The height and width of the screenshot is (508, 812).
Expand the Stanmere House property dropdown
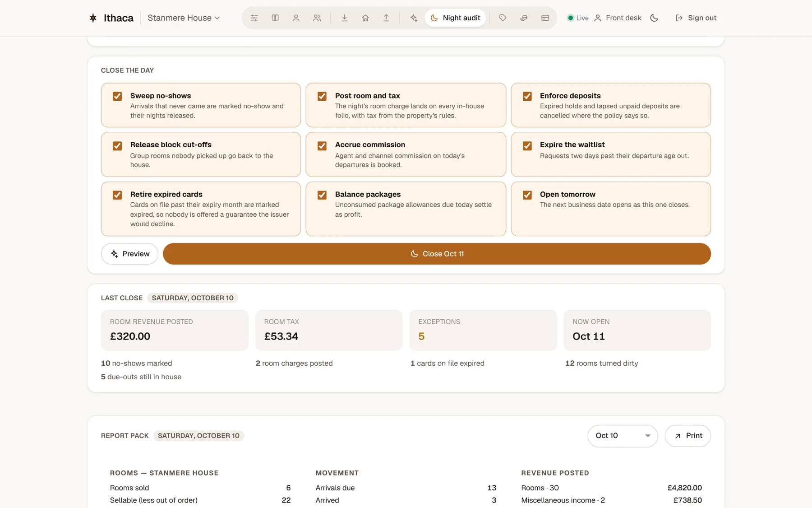[x=184, y=18]
